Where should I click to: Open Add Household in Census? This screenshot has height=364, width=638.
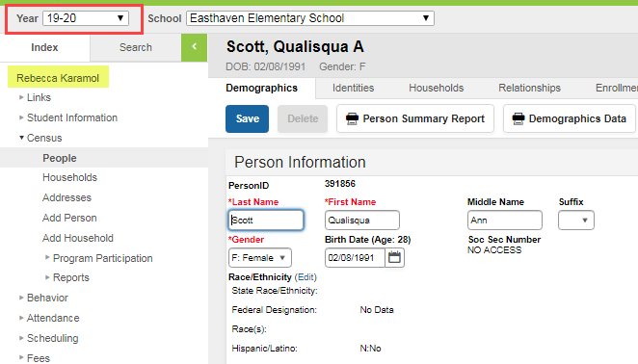click(78, 238)
